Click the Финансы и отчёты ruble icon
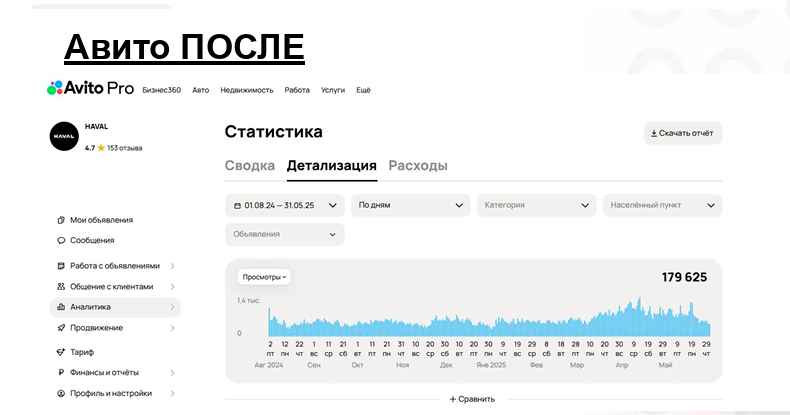The width and height of the screenshot is (790, 415). [x=61, y=372]
